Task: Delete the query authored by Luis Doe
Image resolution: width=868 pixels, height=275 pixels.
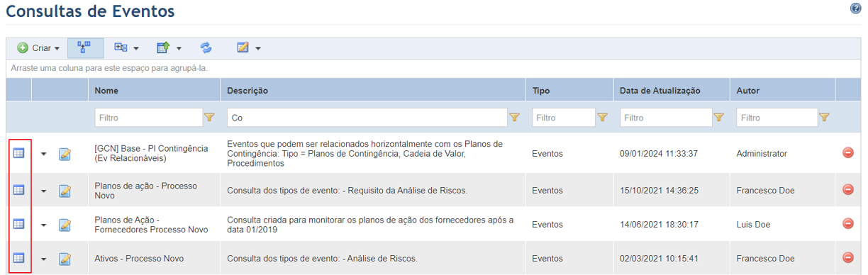Action: pos(847,223)
